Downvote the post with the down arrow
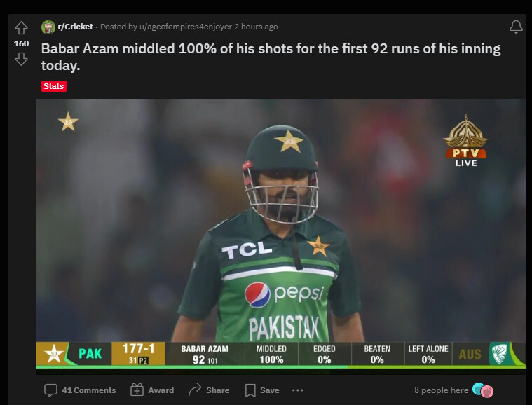The height and width of the screenshot is (405, 532). point(21,59)
